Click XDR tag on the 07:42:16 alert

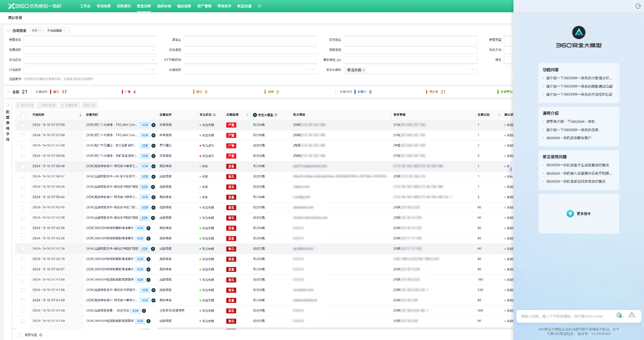pos(140,259)
